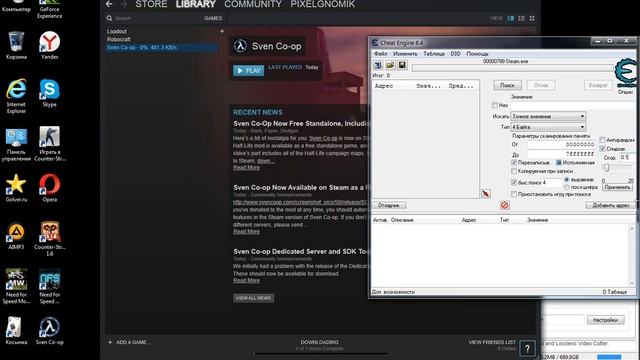
Task: Toggle the CopyOnWrite checkbox
Action: (x=514, y=171)
